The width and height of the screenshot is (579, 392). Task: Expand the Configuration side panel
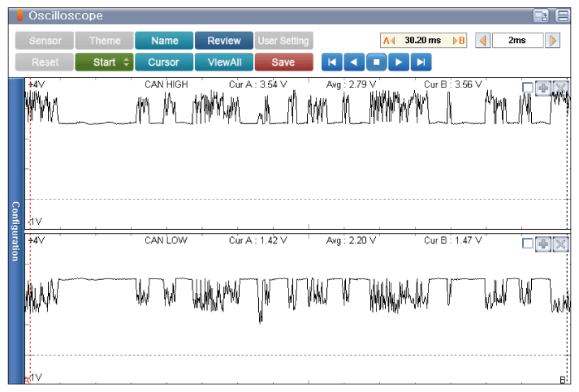(15, 231)
